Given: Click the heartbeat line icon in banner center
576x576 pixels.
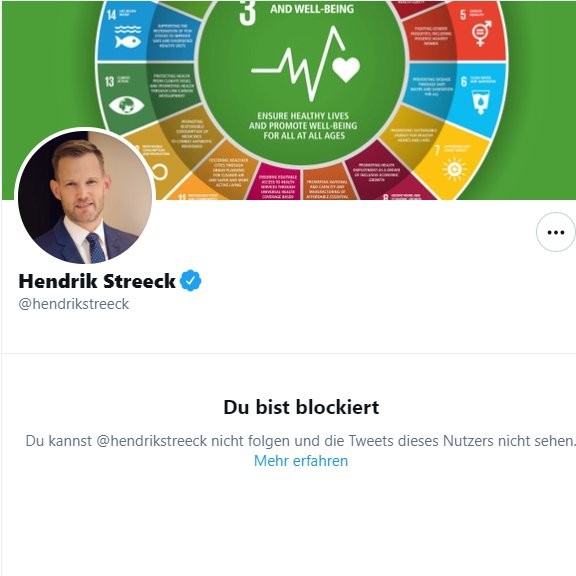Looking at the screenshot, I should pyautogui.click(x=298, y=63).
